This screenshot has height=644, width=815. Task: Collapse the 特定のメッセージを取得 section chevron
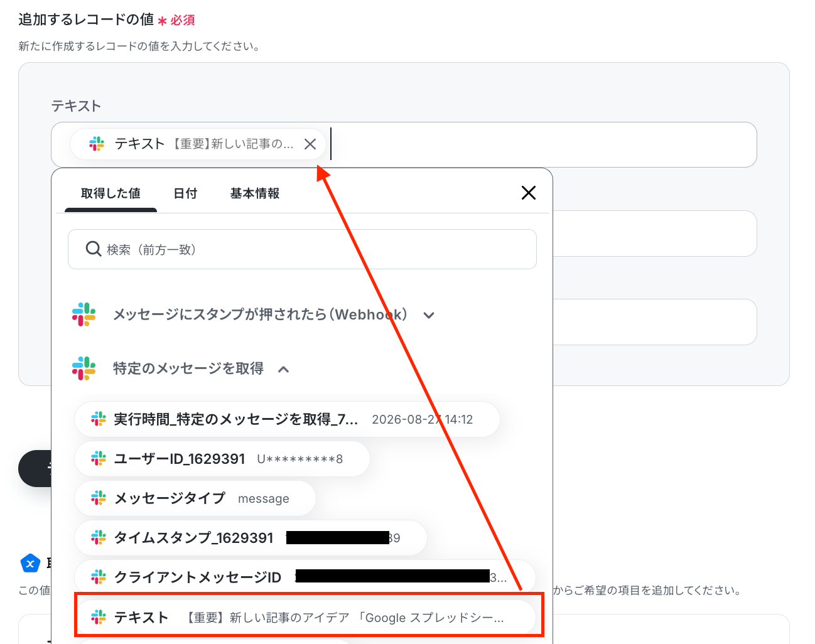284,369
